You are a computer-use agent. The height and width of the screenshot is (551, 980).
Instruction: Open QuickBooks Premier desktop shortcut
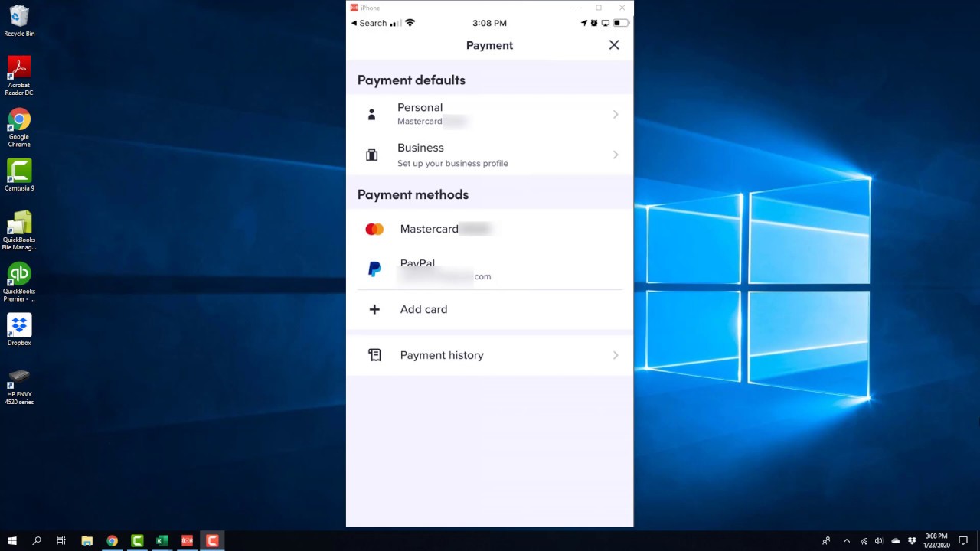coord(19,282)
